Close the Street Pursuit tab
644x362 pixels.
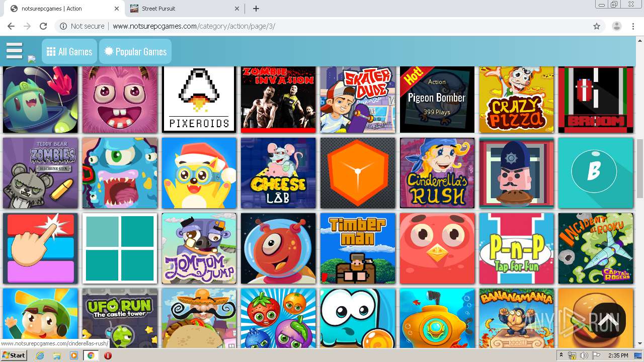point(237,9)
